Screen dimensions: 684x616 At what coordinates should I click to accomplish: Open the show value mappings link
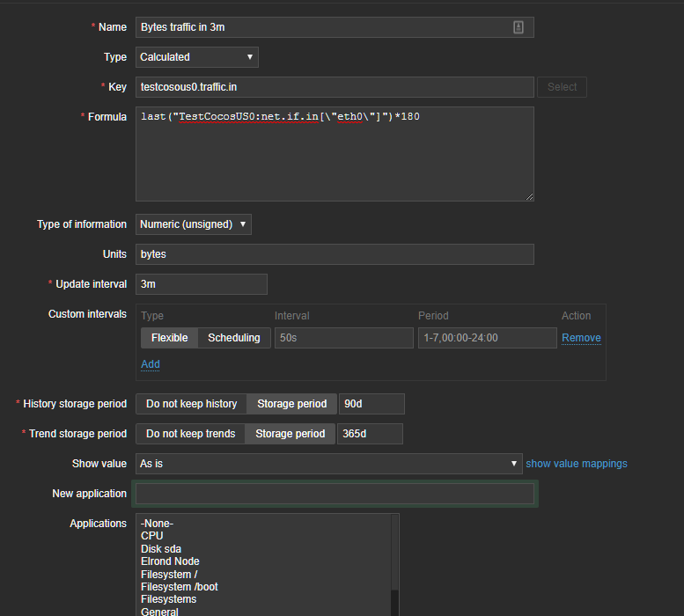pyautogui.click(x=576, y=464)
